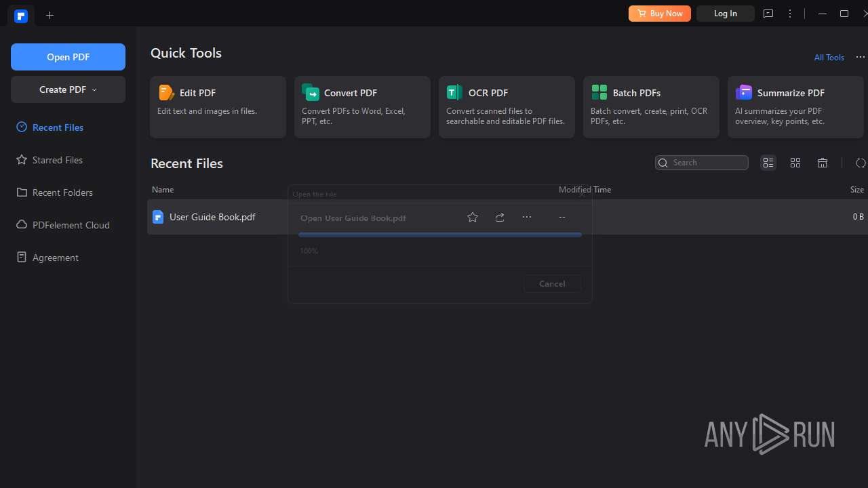Sort by Modified Time column header
The width and height of the screenshot is (868, 488).
pos(585,190)
